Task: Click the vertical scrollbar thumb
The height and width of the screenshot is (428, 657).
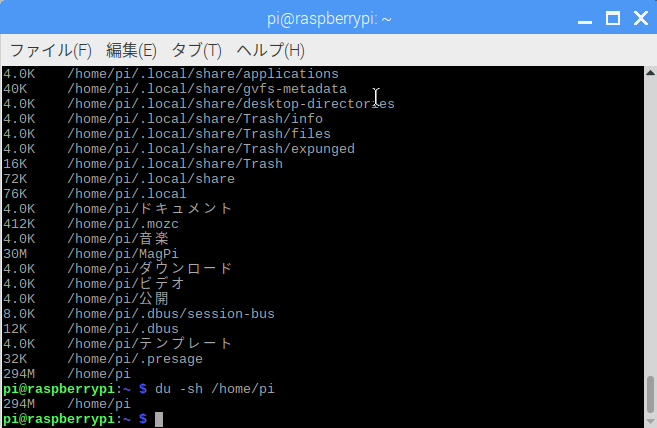Action: tap(650, 394)
